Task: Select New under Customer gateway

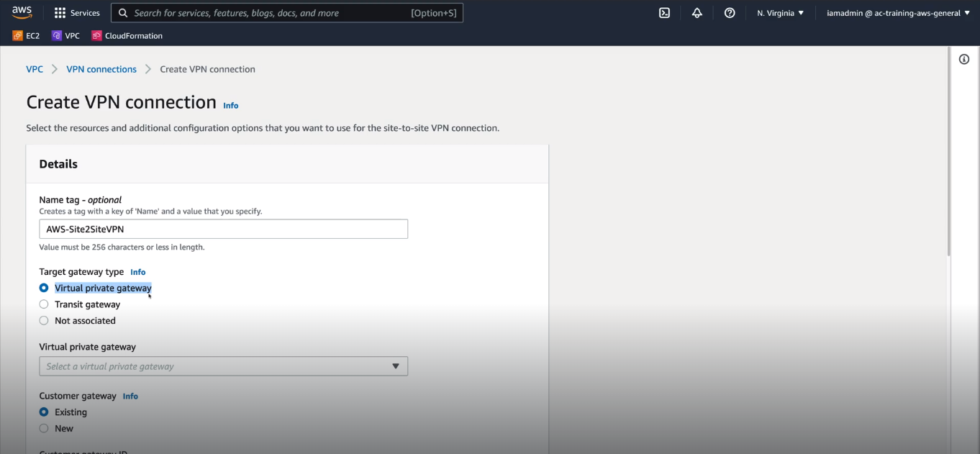Action: (x=44, y=427)
